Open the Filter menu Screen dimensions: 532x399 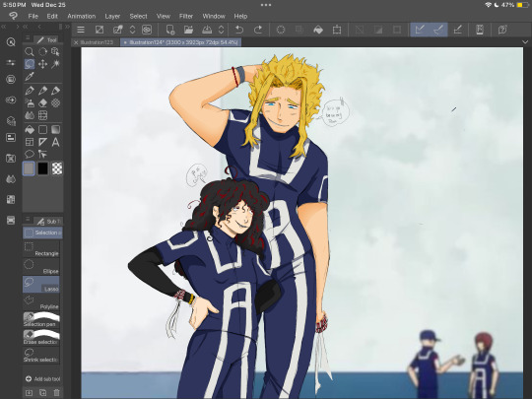pos(186,16)
